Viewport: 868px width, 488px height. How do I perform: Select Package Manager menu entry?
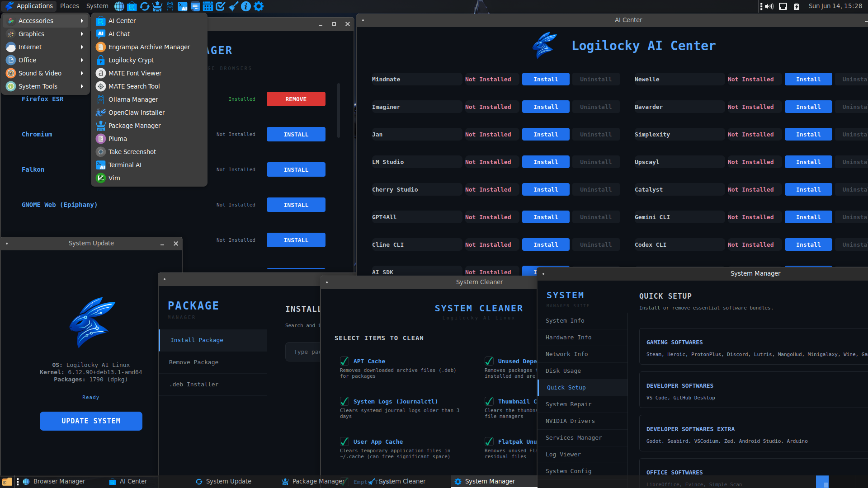149,126
